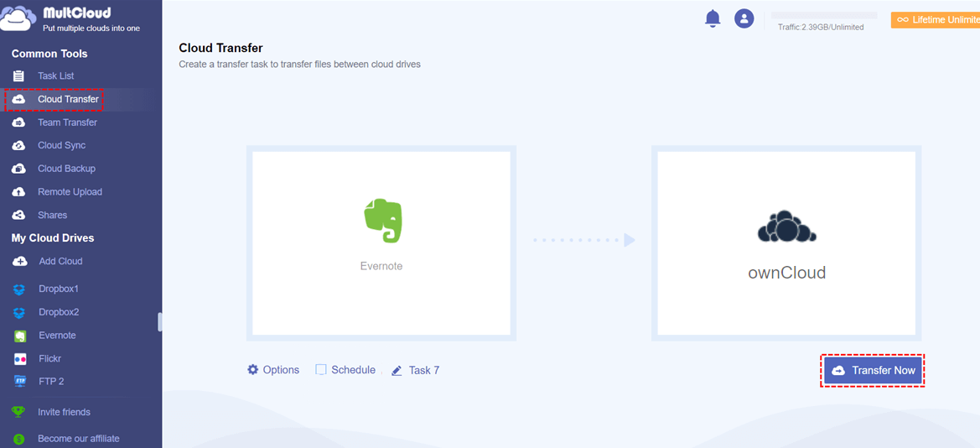980x448 pixels.
Task: Rename task via Task 7 label
Action: (x=423, y=371)
